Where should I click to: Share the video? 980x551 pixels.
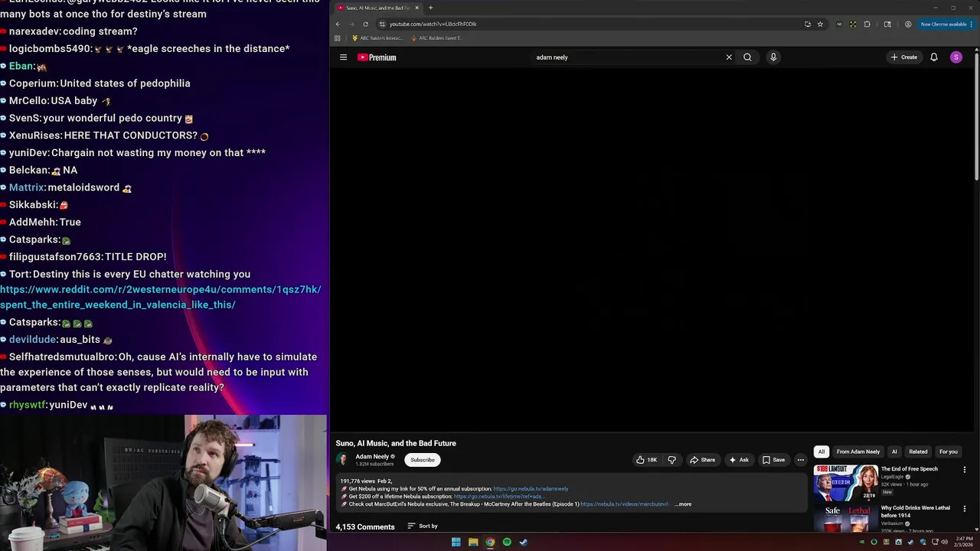click(702, 460)
